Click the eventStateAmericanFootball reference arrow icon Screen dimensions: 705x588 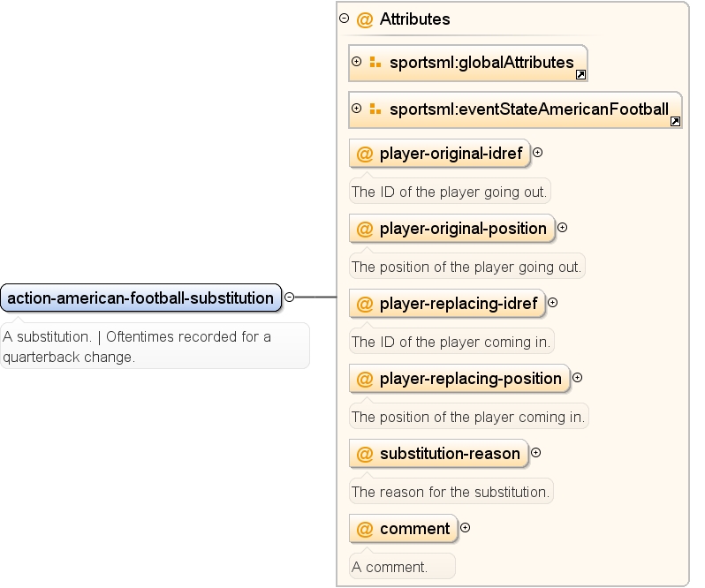(675, 121)
